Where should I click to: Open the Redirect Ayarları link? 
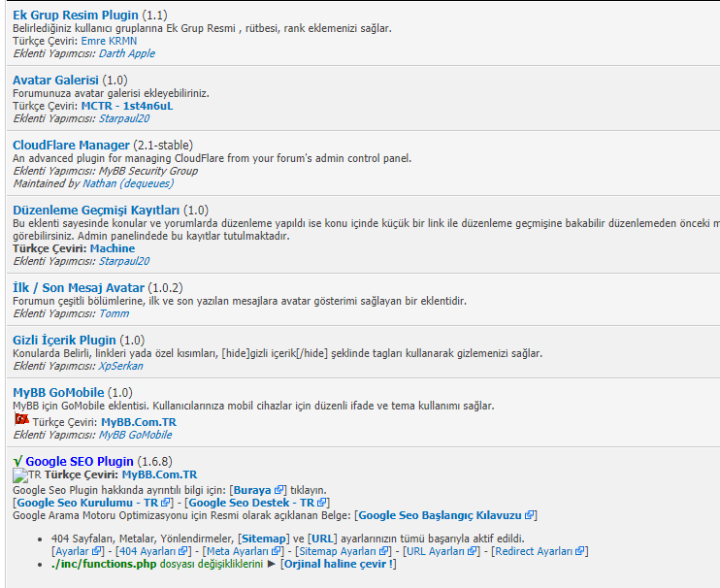pos(534,552)
